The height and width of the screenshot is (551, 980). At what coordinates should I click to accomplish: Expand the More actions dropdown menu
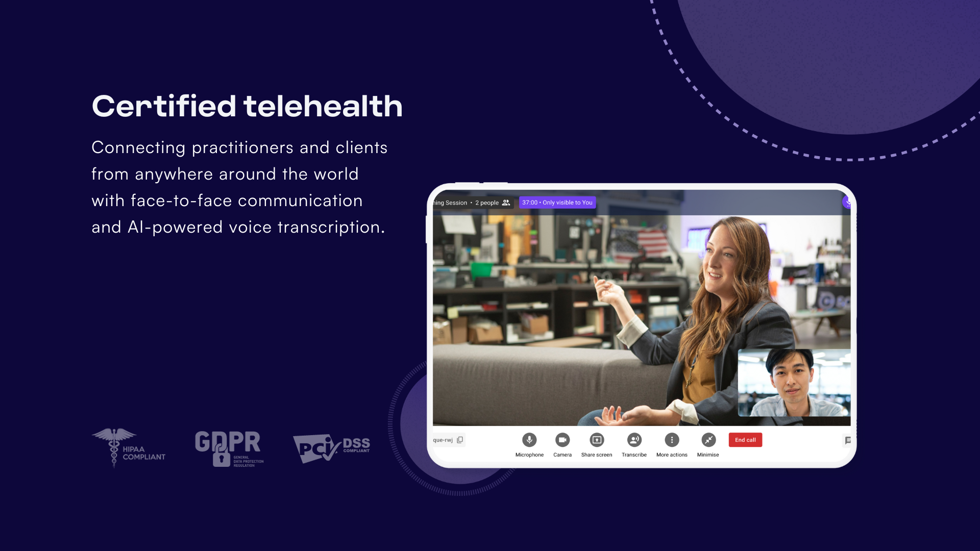point(672,440)
